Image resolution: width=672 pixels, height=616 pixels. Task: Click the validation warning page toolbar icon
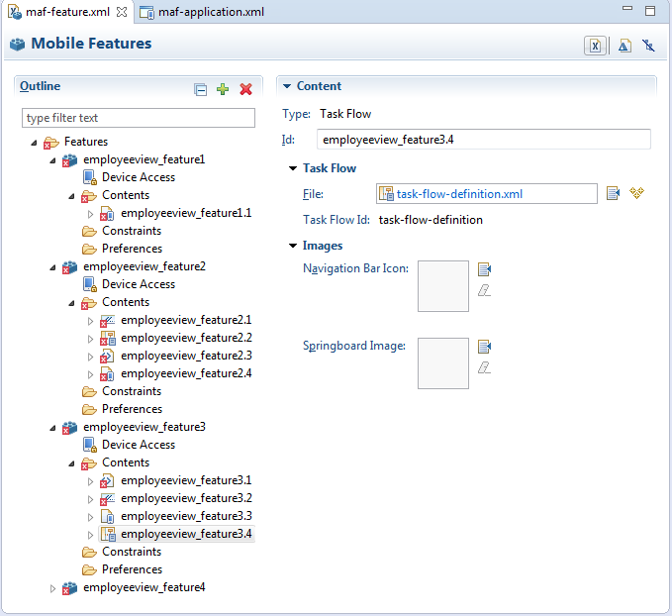coord(624,46)
